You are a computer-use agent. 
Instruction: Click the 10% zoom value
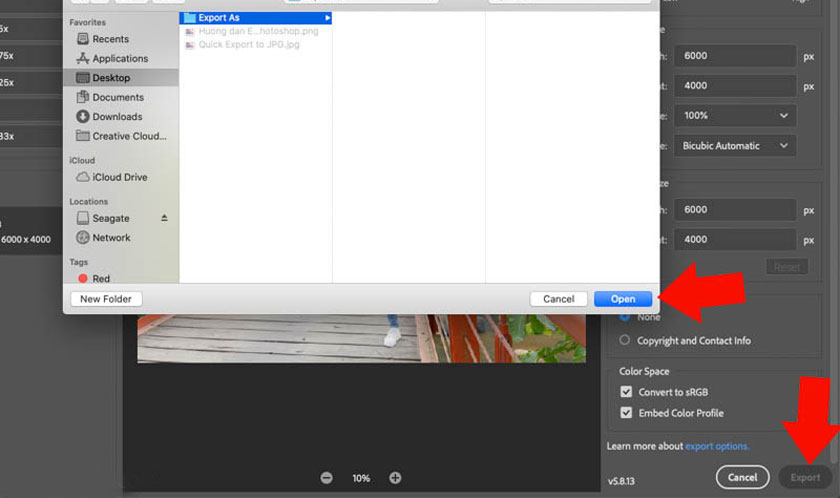click(x=361, y=478)
